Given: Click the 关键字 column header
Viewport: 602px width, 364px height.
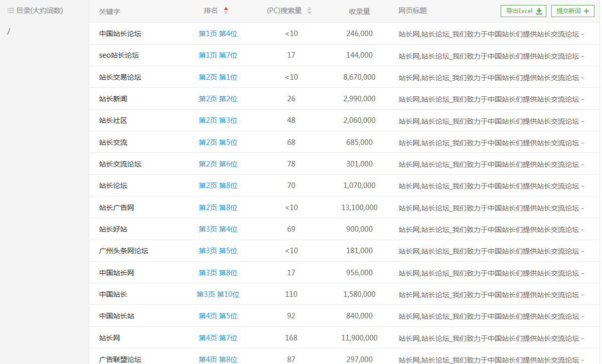Looking at the screenshot, I should [x=109, y=11].
